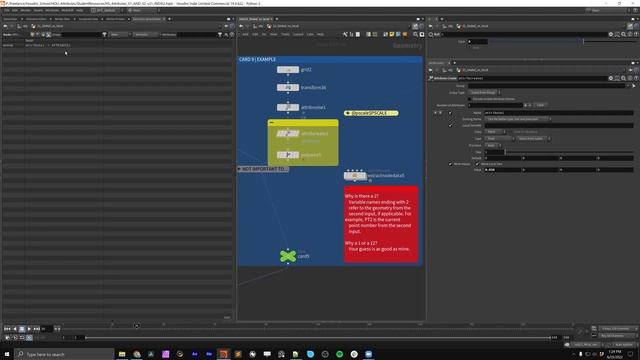Collapse the yellow network box

pyautogui.click(x=272, y=122)
